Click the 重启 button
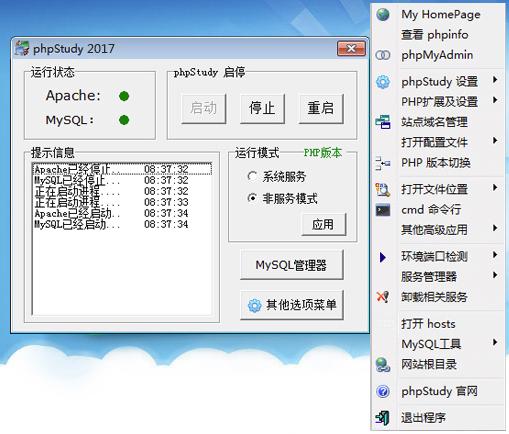Image resolution: width=509 pixels, height=434 pixels. (x=321, y=109)
